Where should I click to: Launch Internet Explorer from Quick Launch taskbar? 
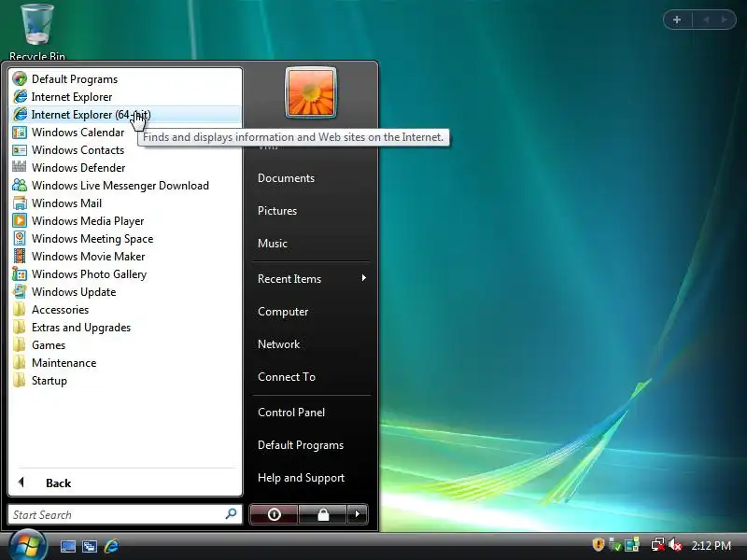(111, 546)
